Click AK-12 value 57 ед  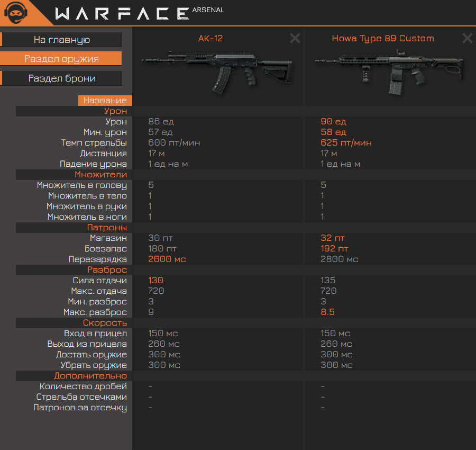[160, 132]
